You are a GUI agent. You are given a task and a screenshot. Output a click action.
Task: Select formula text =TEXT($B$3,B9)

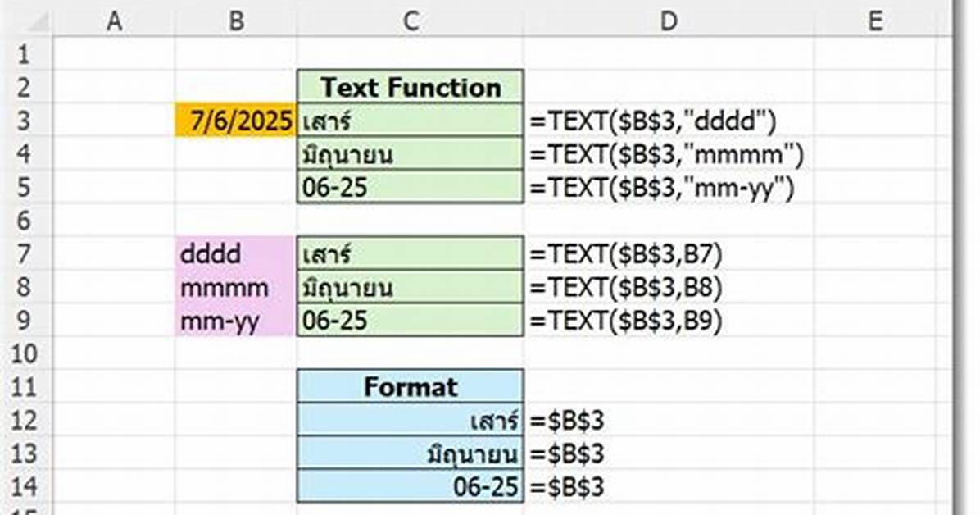(626, 321)
